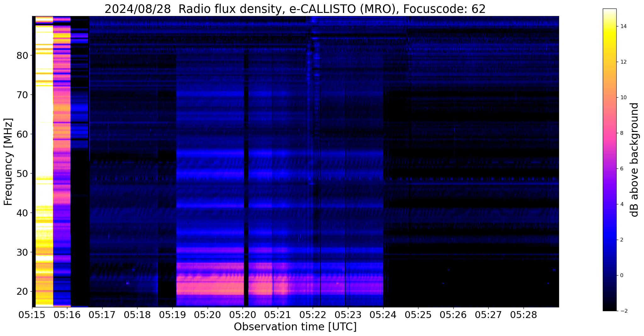Screen dimensions: 644x336
Task: Click the 60 MHz frequency tick label
Action: coord(22,134)
